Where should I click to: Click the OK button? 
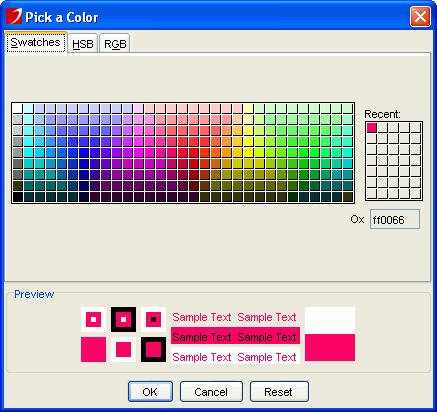[150, 392]
